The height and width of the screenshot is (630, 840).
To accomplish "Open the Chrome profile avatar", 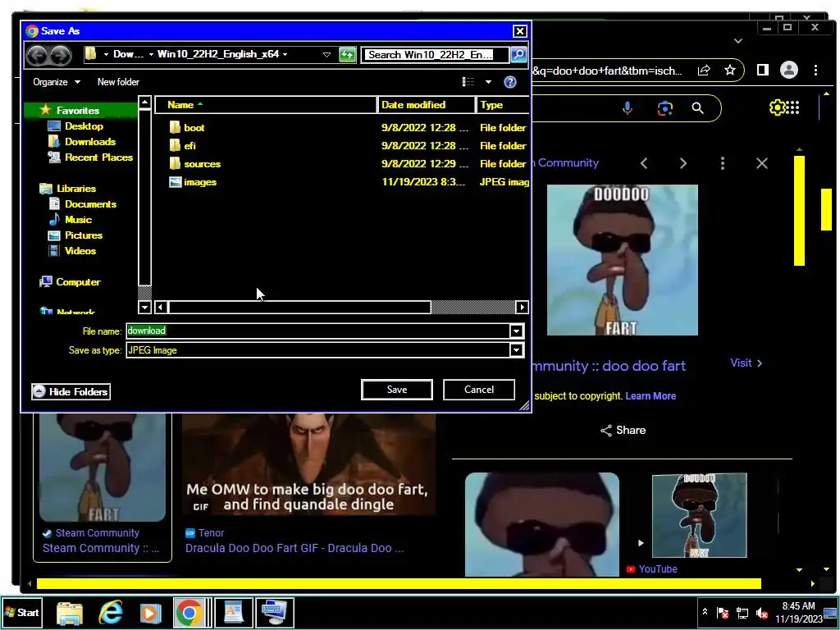I will 789,70.
